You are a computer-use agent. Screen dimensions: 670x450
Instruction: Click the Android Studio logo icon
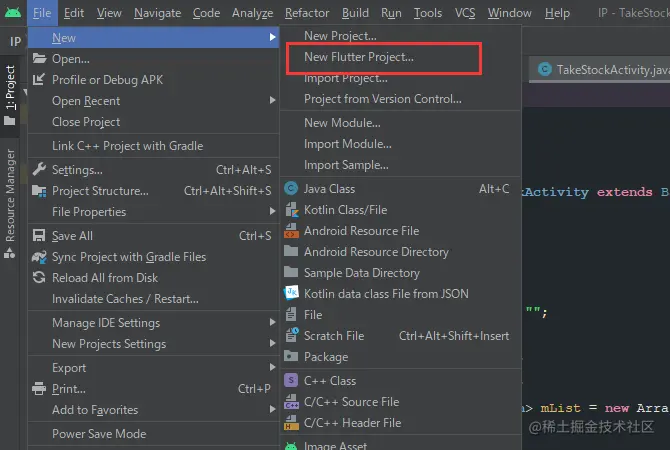[x=13, y=13]
